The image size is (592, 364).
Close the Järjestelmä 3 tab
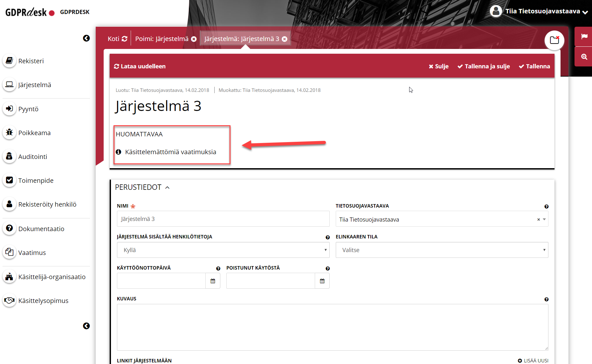pos(285,39)
